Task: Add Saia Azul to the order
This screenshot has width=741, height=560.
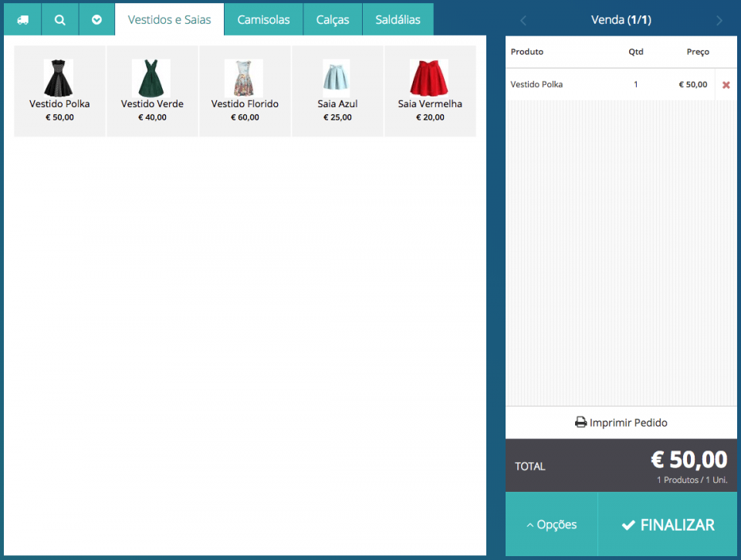Action: (337, 91)
